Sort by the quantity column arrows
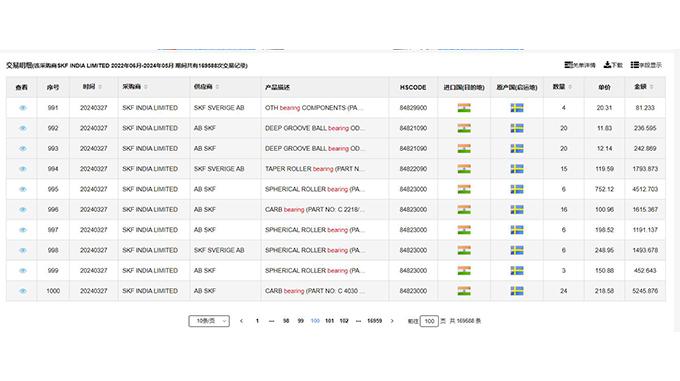Screen dimensions: 680x381 click(x=570, y=87)
